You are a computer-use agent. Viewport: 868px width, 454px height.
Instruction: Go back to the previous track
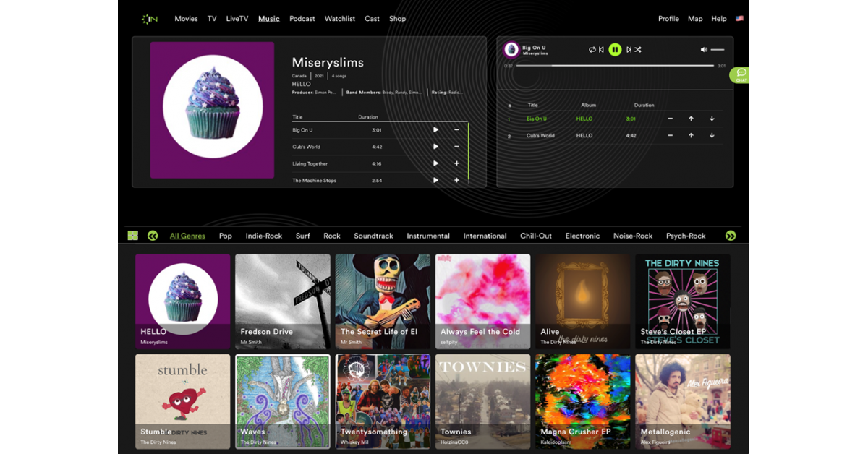pos(601,50)
